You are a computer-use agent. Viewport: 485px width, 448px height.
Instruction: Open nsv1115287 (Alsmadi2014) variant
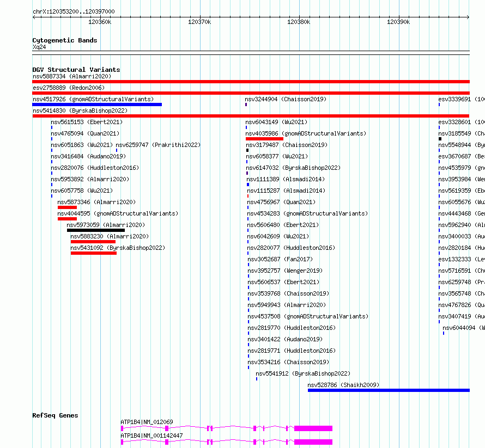pyautogui.click(x=287, y=191)
